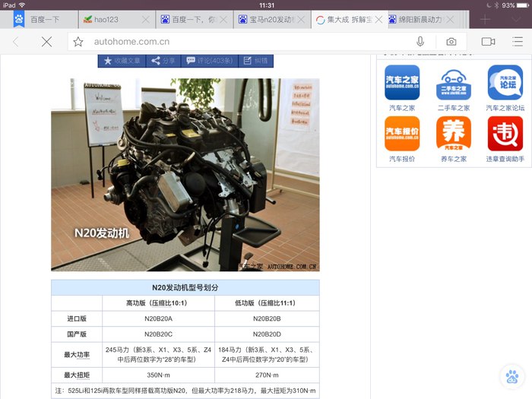Tap the floating Baidu paw icon
Image resolution: width=532 pixels, height=399 pixels.
(511, 376)
